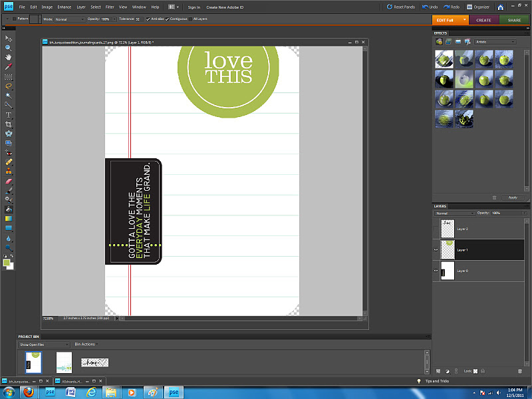Create a new layer in Layers panel
Image resolution: width=532 pixels, height=399 pixels.
438,370
